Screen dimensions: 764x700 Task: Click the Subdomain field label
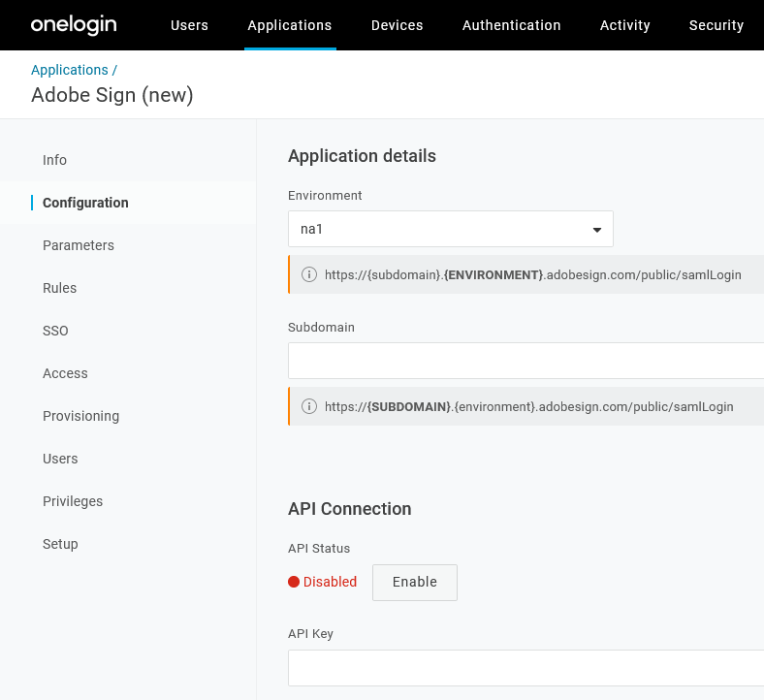tap(321, 327)
